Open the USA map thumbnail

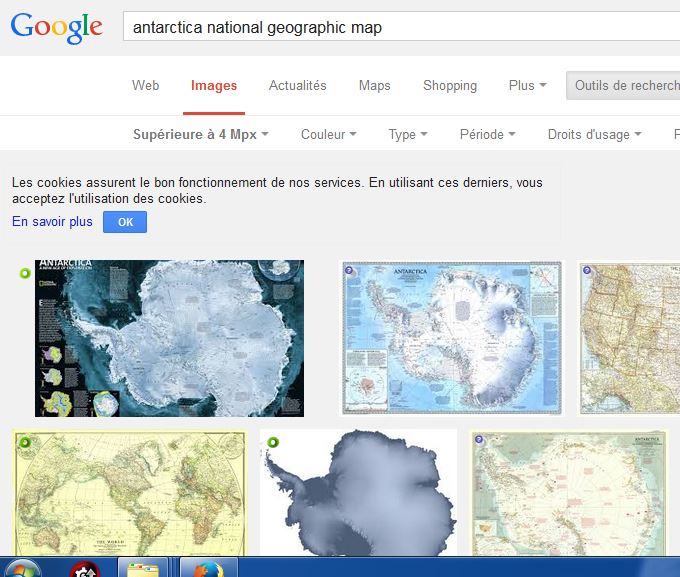[629, 338]
